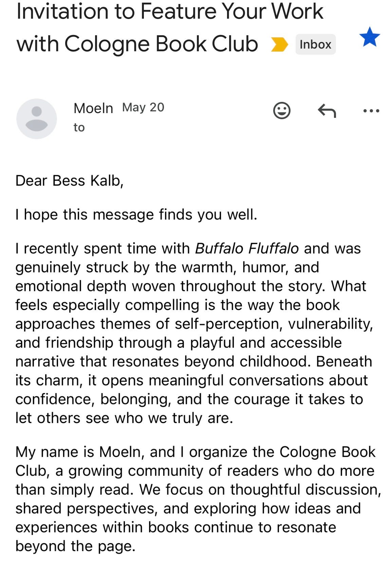Tap the phrase "beyond the page."
Image resolution: width=392 pixels, height=564 pixels.
75,546
